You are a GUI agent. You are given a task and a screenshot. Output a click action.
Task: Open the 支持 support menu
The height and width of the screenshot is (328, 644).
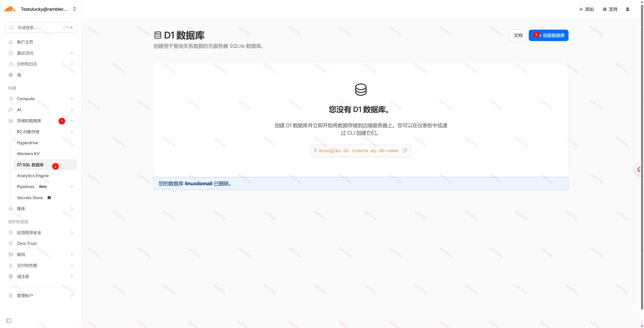coord(610,9)
